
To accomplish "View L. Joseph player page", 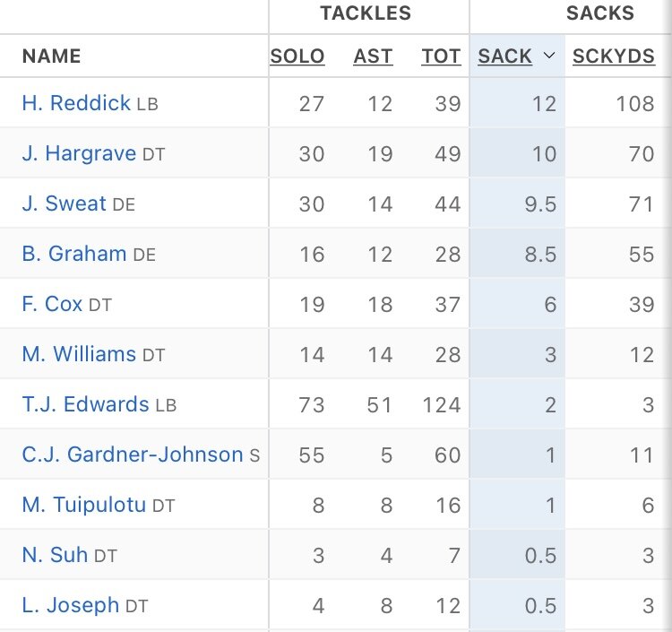I will coord(70,605).
